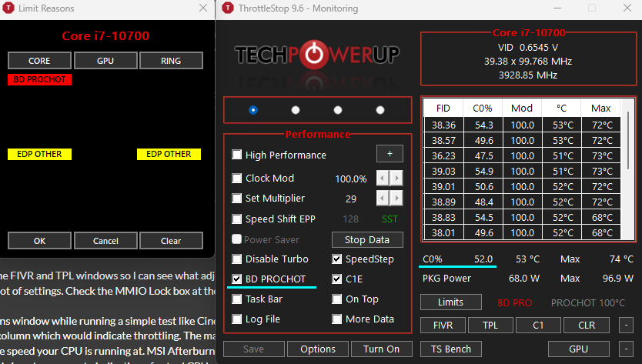Check the On Top option

click(x=336, y=299)
